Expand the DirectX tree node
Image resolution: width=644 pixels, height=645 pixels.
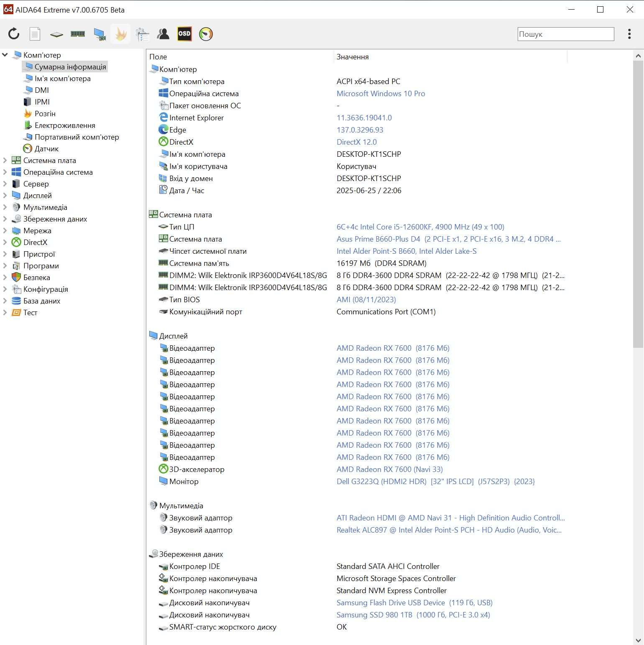tap(5, 242)
